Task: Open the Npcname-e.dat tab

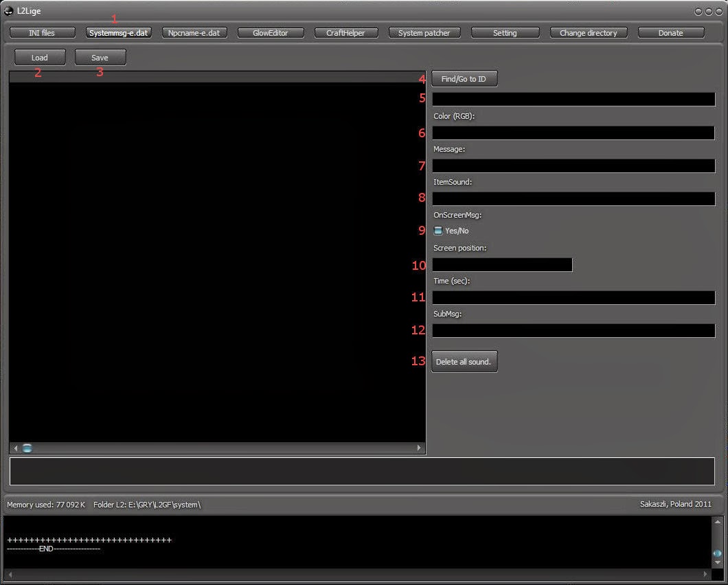Action: 194,33
